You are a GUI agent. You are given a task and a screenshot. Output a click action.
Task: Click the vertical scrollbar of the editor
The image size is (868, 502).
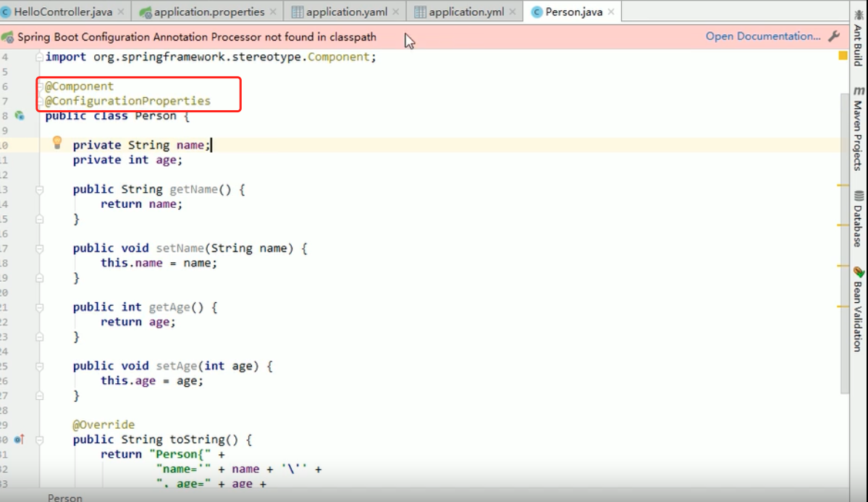(844, 244)
